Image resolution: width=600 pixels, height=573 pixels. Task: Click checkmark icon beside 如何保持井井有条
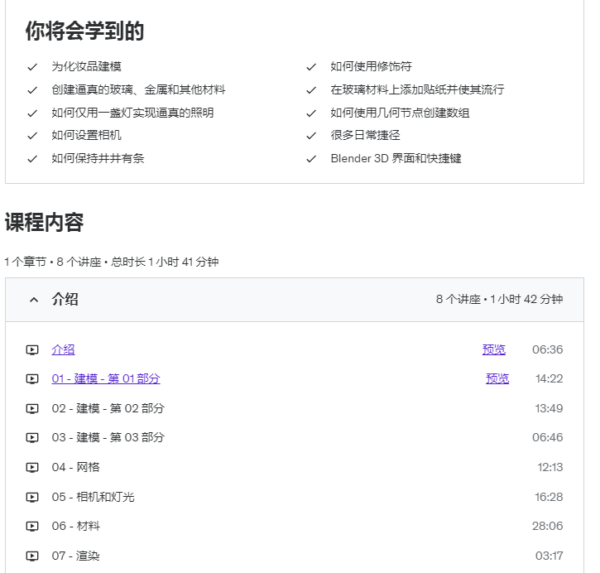click(x=33, y=159)
